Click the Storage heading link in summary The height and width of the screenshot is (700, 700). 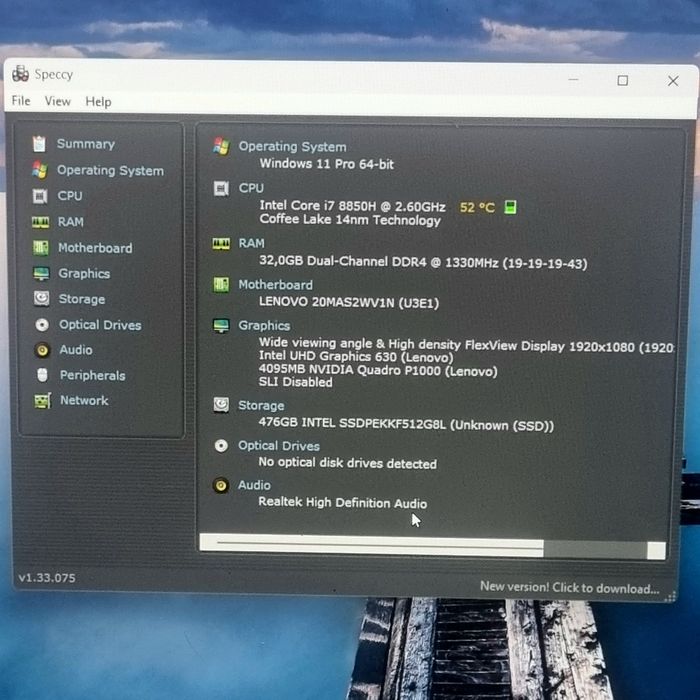point(261,405)
